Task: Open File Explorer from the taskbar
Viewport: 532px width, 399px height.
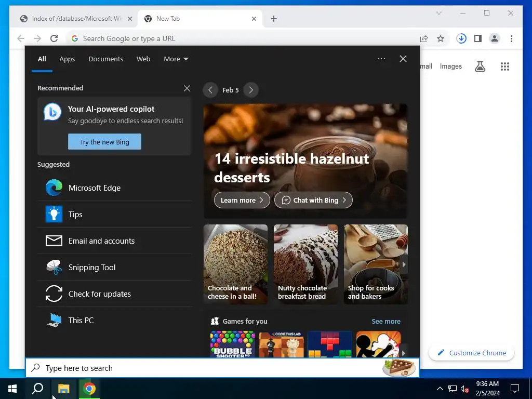Action: (x=63, y=389)
